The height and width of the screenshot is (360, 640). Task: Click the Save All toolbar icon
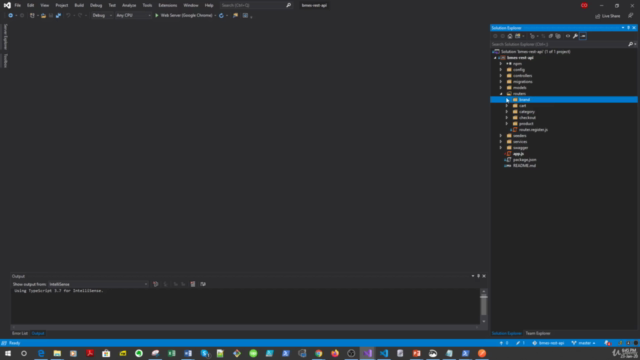[x=58, y=16]
